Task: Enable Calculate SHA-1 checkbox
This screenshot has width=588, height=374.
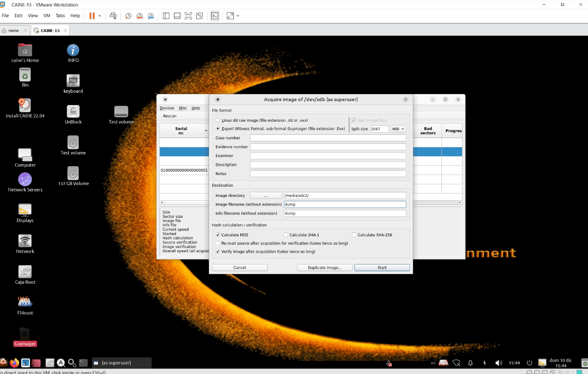Action: pos(286,235)
